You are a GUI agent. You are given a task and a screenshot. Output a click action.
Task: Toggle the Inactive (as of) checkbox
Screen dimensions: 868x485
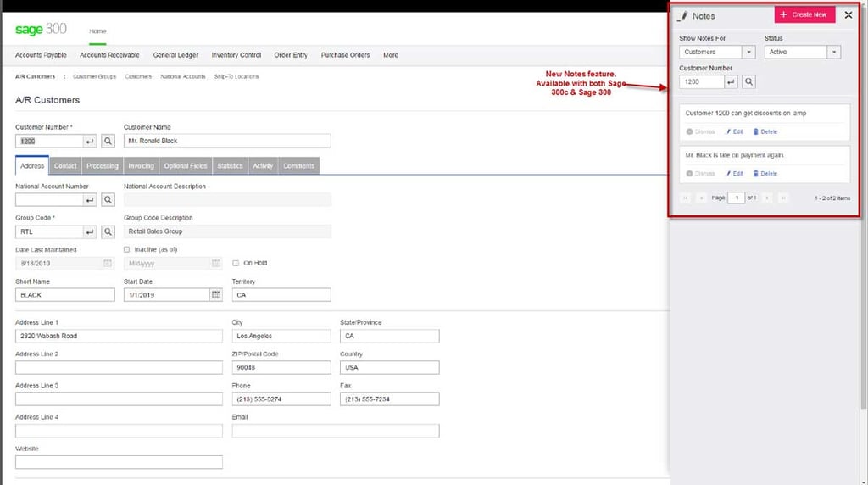(127, 249)
